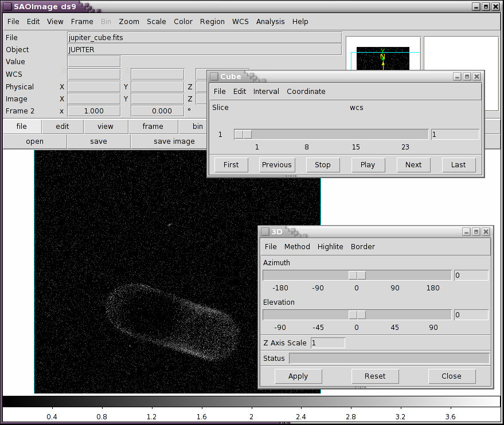Minimize the Cube dialog window
The image size is (504, 425).
pyautogui.click(x=457, y=76)
